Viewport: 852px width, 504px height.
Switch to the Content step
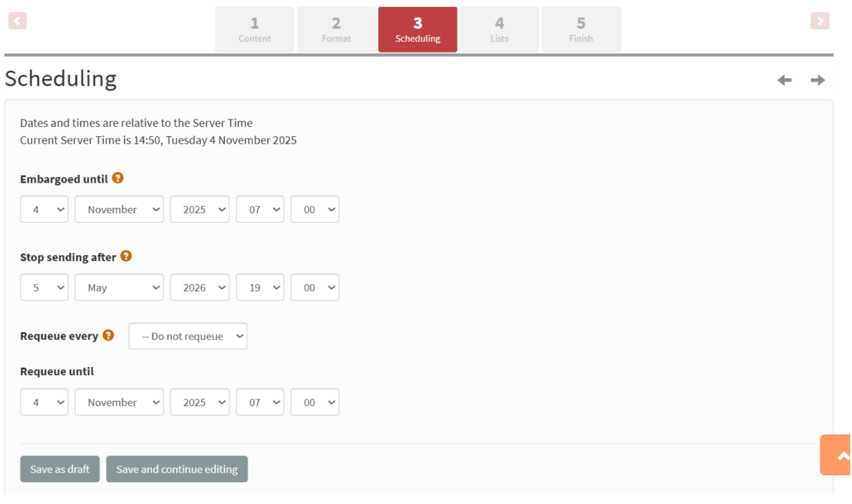[x=254, y=29]
